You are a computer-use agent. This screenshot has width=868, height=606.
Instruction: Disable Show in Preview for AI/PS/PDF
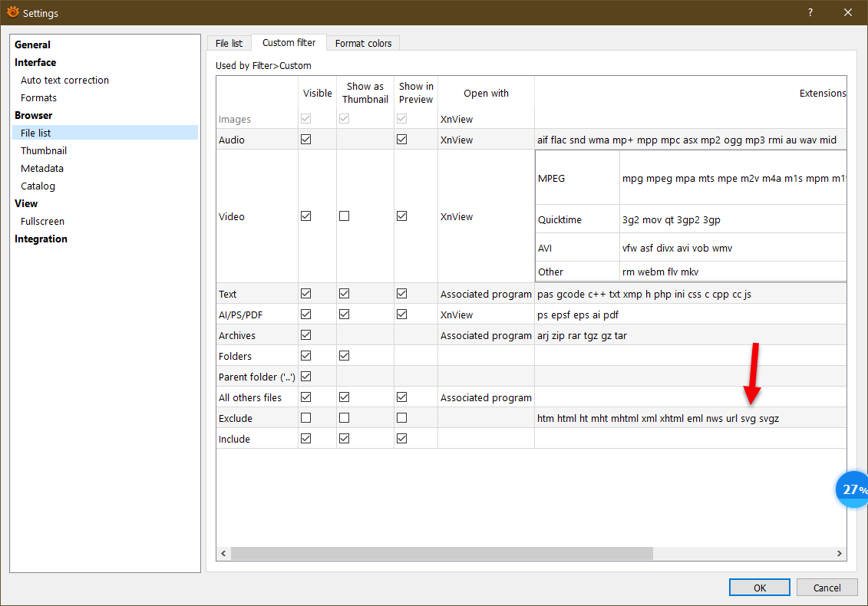[401, 315]
